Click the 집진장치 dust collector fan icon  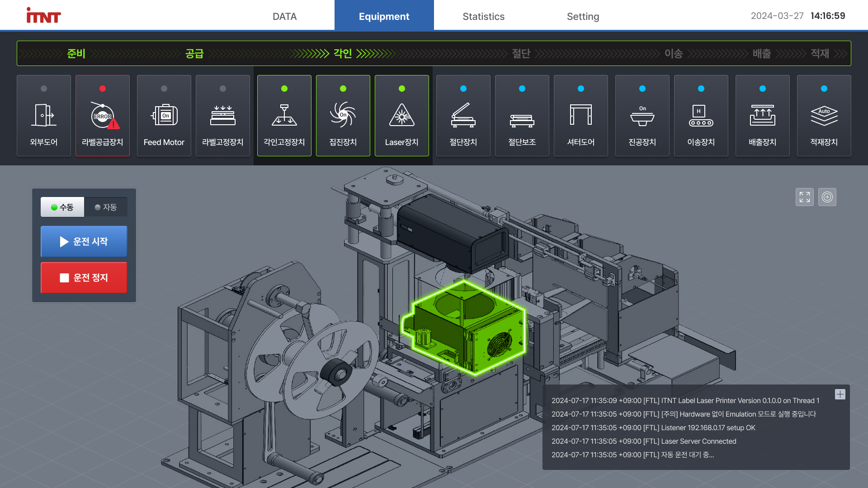tap(343, 116)
